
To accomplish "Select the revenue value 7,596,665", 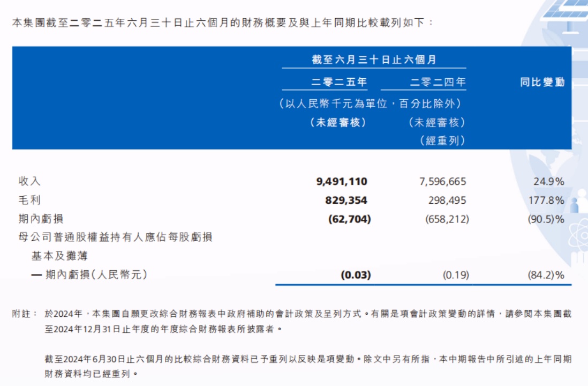I will 442,181.
